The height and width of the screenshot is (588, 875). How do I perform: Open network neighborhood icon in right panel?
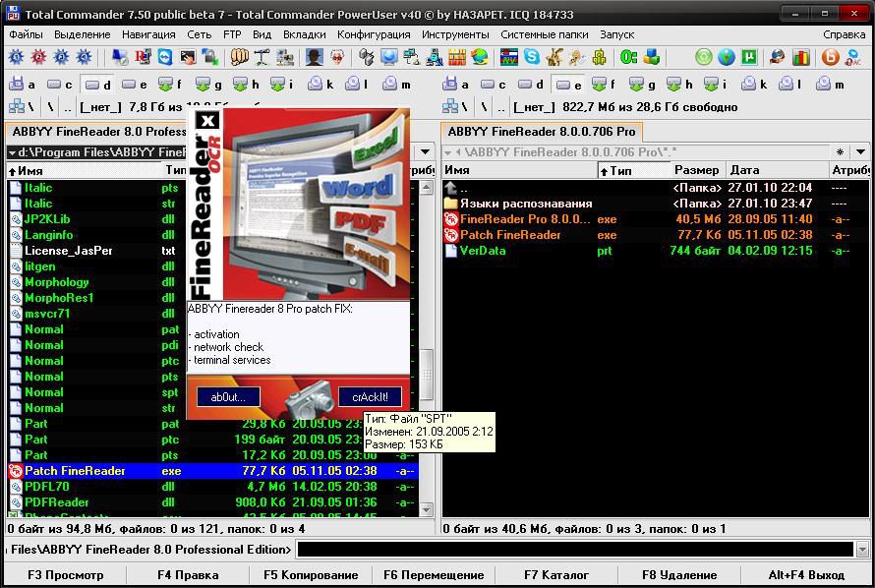point(450,106)
